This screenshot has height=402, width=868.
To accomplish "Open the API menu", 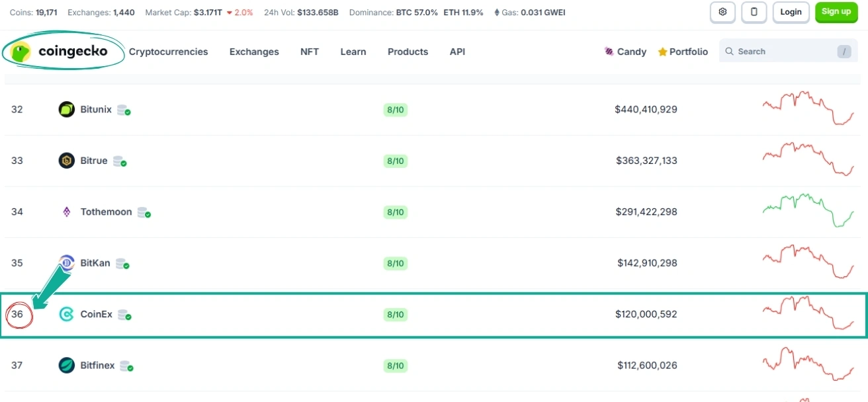I will point(457,52).
